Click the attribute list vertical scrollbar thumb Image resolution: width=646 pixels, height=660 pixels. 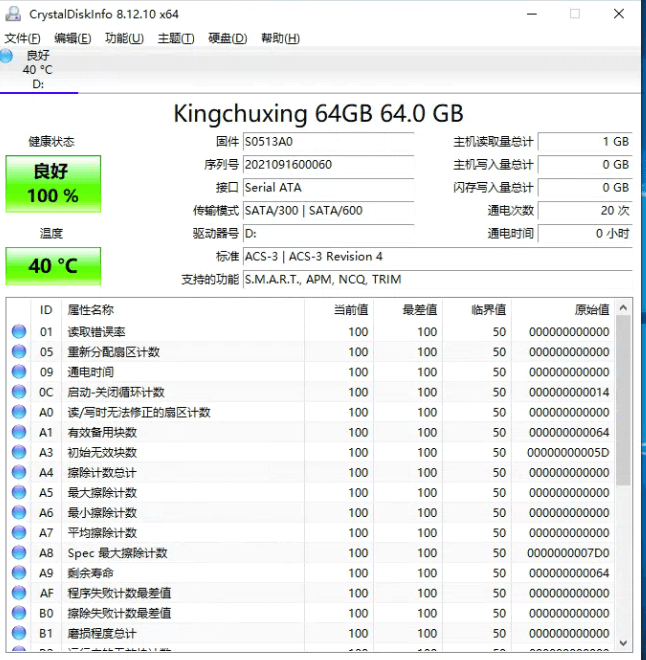pos(623,400)
